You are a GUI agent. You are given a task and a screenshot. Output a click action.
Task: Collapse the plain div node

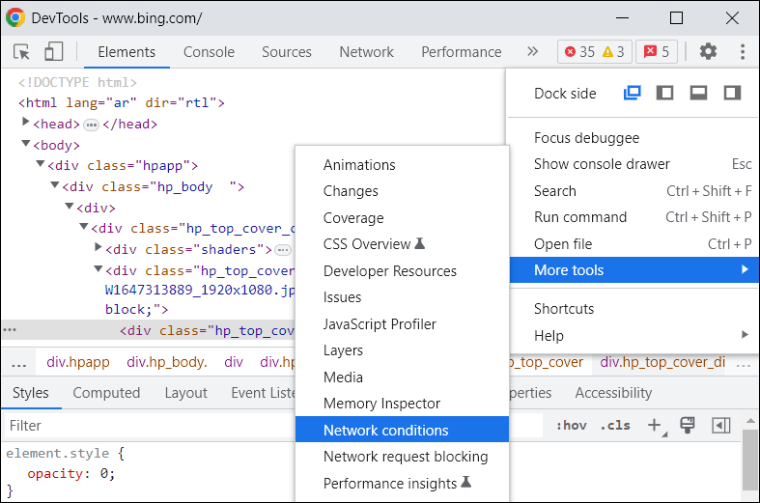pyautogui.click(x=69, y=206)
